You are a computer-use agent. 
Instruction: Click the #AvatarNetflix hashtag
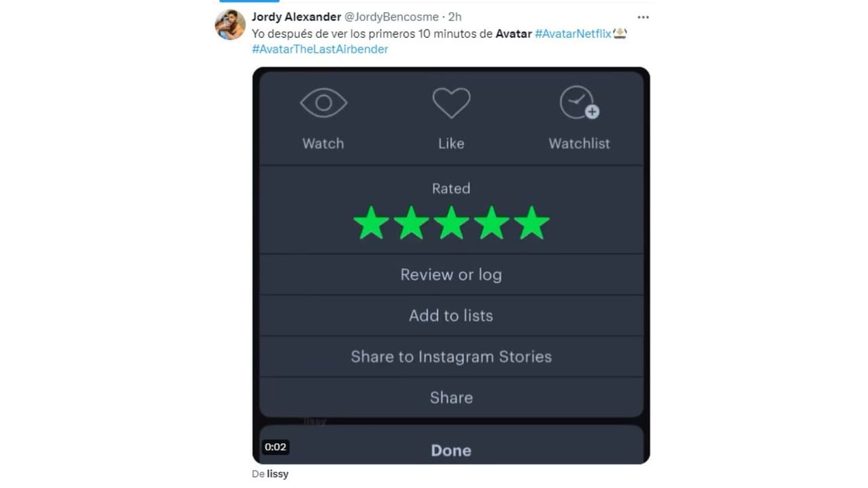(x=573, y=33)
